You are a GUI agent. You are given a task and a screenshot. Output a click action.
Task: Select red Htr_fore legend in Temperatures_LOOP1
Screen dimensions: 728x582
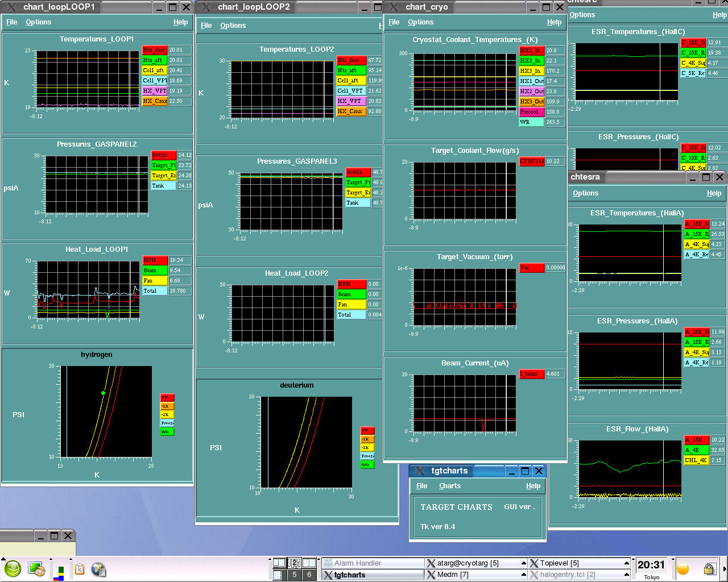pos(155,50)
